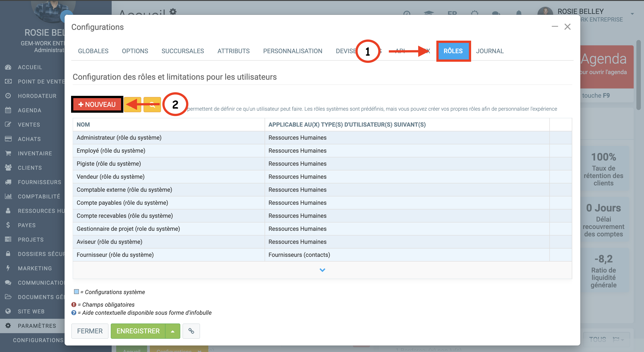Image resolution: width=644 pixels, height=352 pixels.
Task: Open the Succursales tab
Action: click(183, 51)
